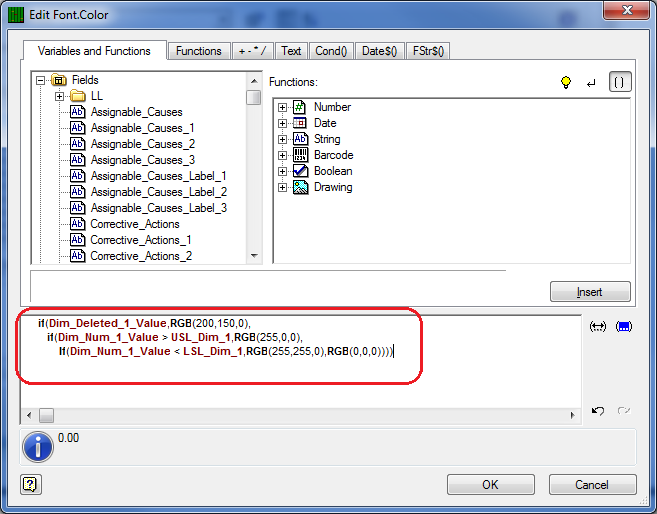Click the blue information icon
657x514 pixels.
coord(38,447)
